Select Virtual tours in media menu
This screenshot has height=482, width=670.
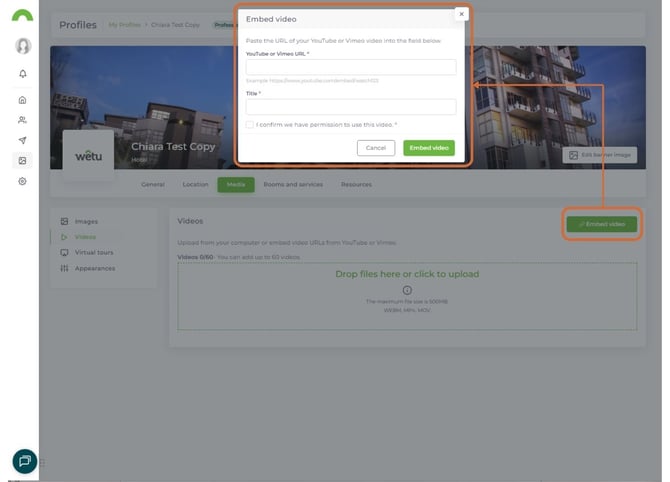click(x=93, y=252)
